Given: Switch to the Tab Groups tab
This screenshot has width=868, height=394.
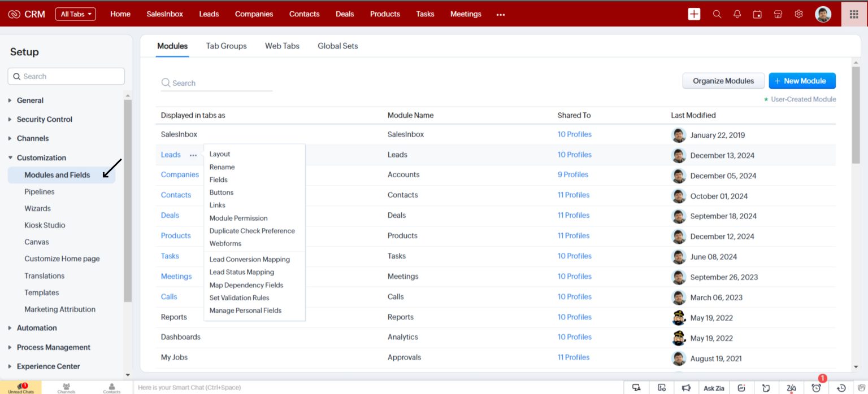Looking at the screenshot, I should click(x=227, y=46).
